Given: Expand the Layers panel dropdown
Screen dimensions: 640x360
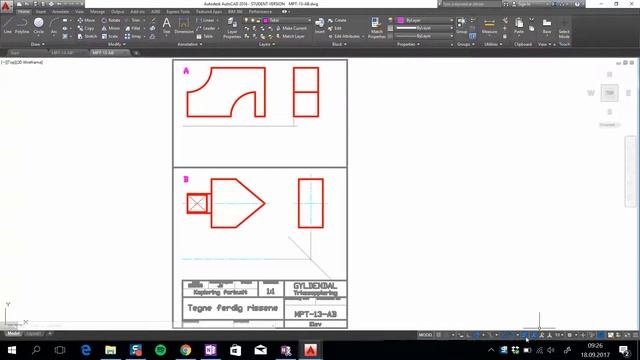Looking at the screenshot, I should (267, 44).
